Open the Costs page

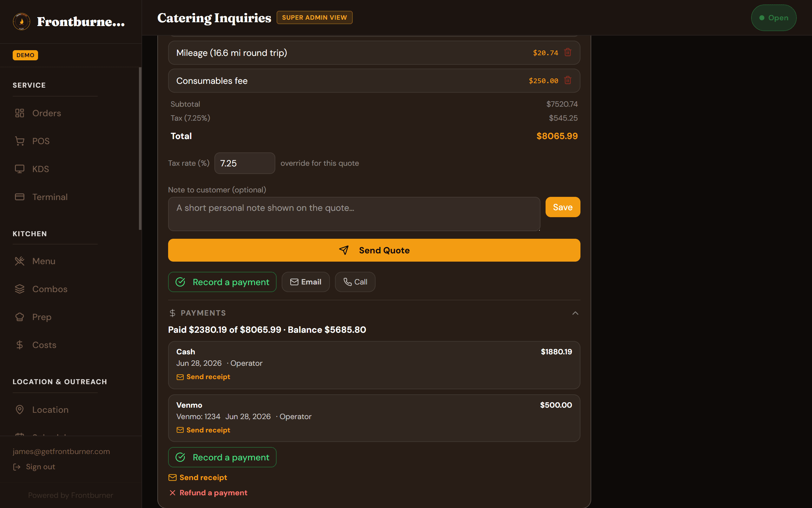(44, 345)
